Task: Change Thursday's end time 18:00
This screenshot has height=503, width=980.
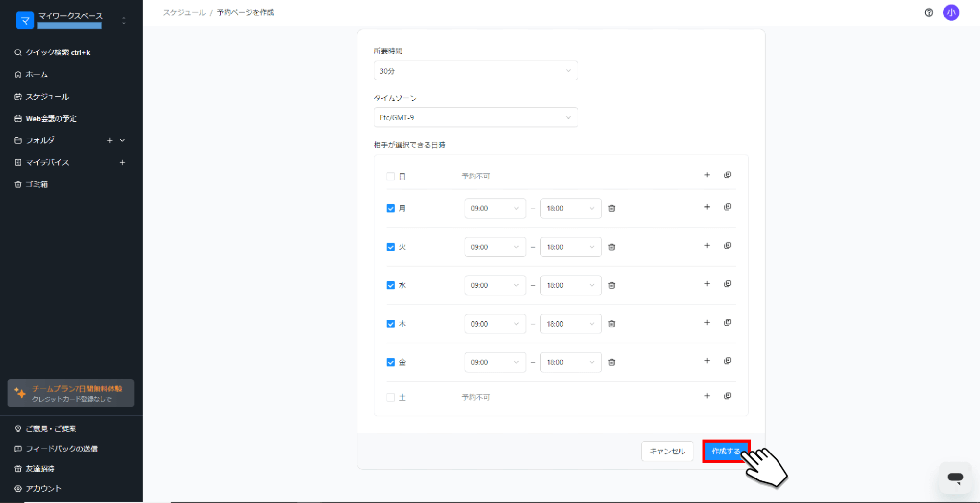Action: [571, 324]
